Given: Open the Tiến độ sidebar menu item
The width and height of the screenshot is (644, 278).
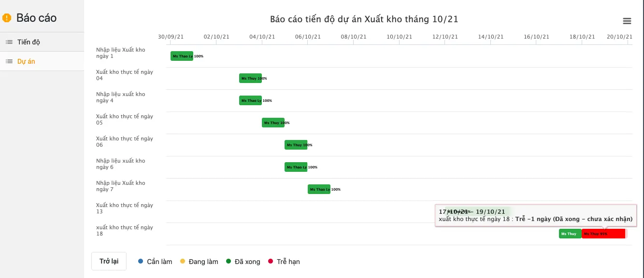Looking at the screenshot, I should click(x=42, y=42).
